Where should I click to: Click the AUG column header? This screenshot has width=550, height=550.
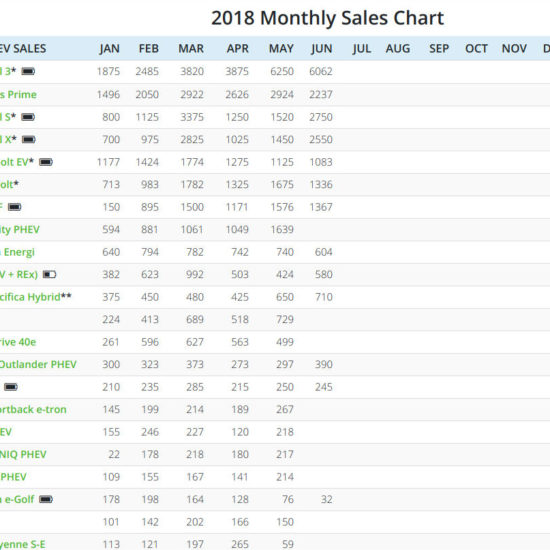pos(398,48)
